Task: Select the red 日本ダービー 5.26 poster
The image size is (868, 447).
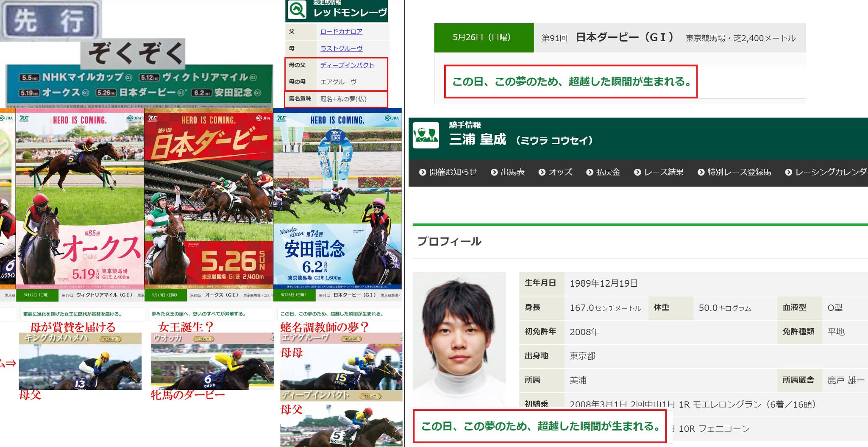Action: pos(209,199)
